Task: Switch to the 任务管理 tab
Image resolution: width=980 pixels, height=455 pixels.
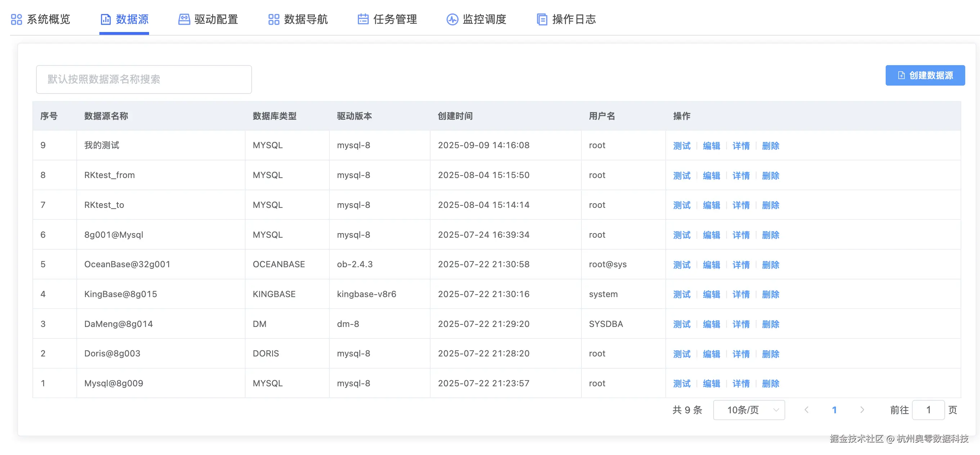Action: click(x=395, y=19)
